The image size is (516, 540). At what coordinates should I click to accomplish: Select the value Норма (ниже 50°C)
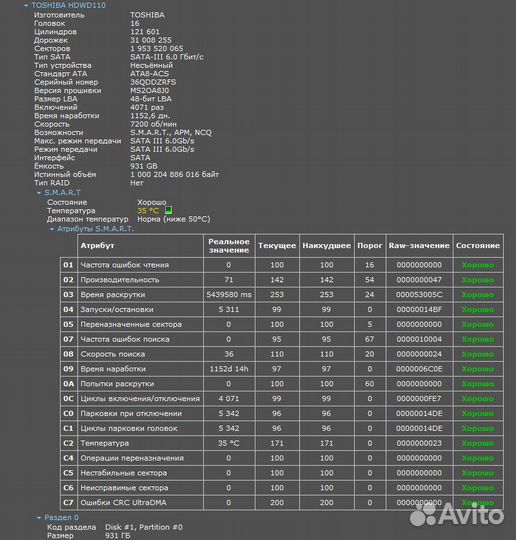(x=174, y=219)
